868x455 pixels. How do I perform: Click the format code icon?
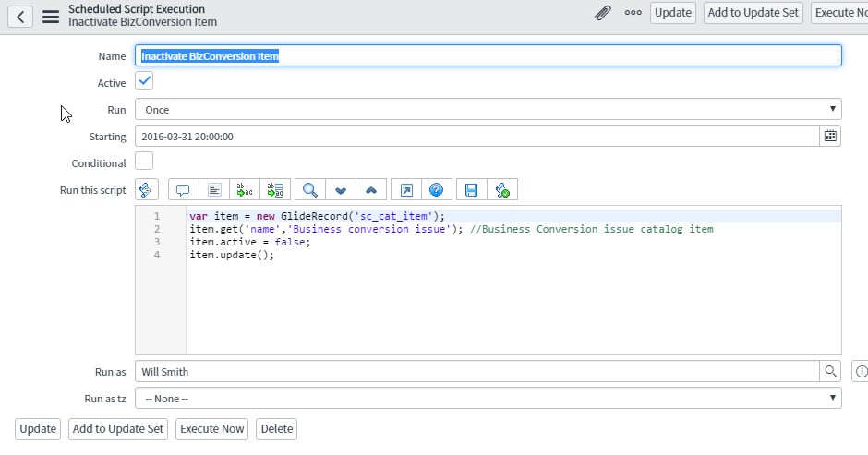214,190
